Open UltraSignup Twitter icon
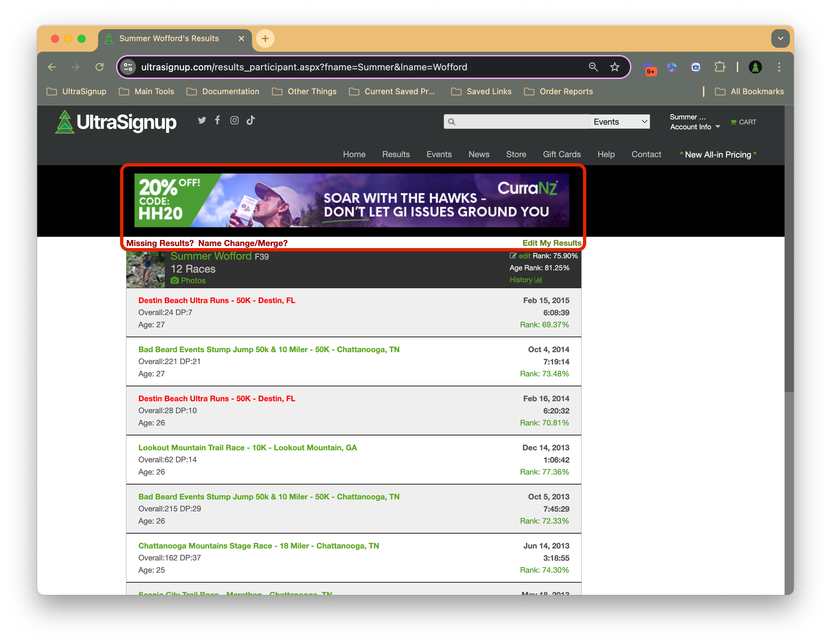Viewport: 831px width, 644px height. tap(202, 120)
